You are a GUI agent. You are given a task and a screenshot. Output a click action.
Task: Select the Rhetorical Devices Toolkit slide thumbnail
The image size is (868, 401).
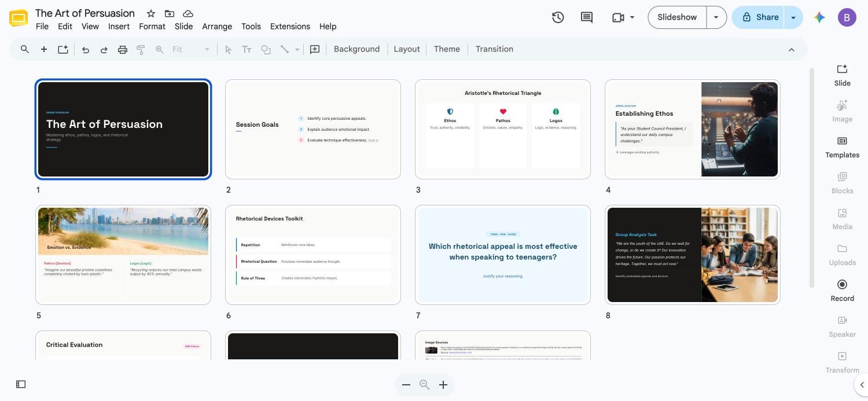(313, 255)
